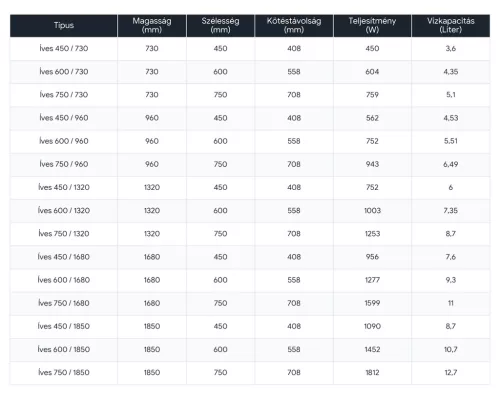
Task: Select the Kötéstávolság (mm) header
Action: pos(294,25)
